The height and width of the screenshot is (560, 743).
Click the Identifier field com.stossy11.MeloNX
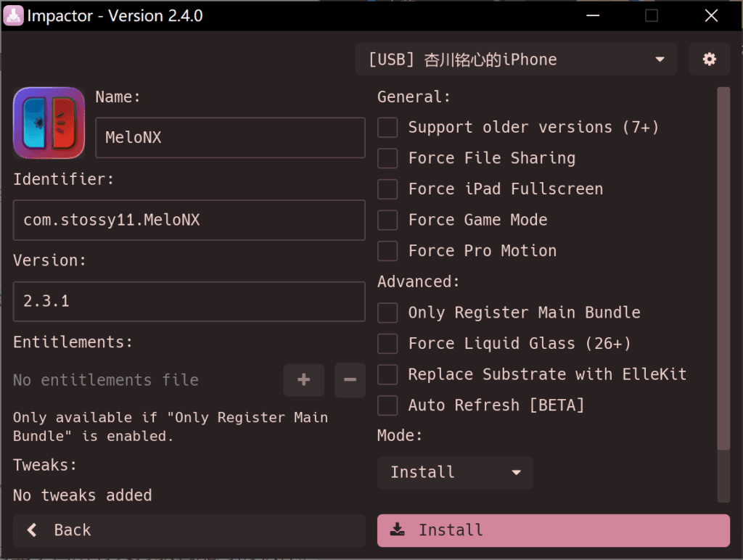pyautogui.click(x=189, y=220)
